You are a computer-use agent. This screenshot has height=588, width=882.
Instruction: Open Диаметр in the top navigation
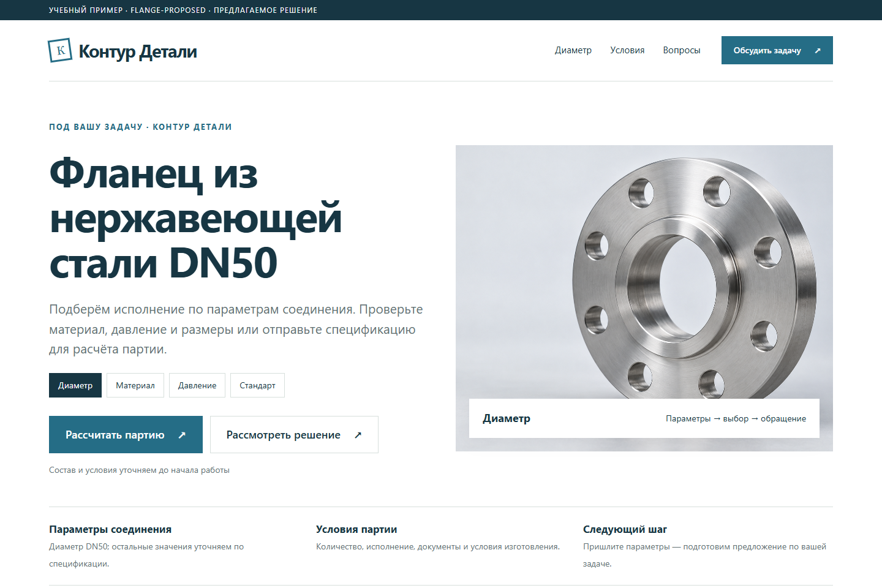coord(573,50)
